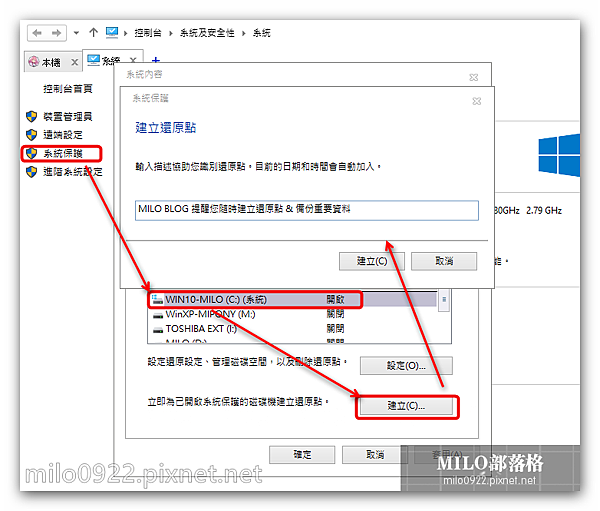The width and height of the screenshot is (600, 511).
Task: Open 控制台首頁 in the sidebar
Action: pos(68,89)
